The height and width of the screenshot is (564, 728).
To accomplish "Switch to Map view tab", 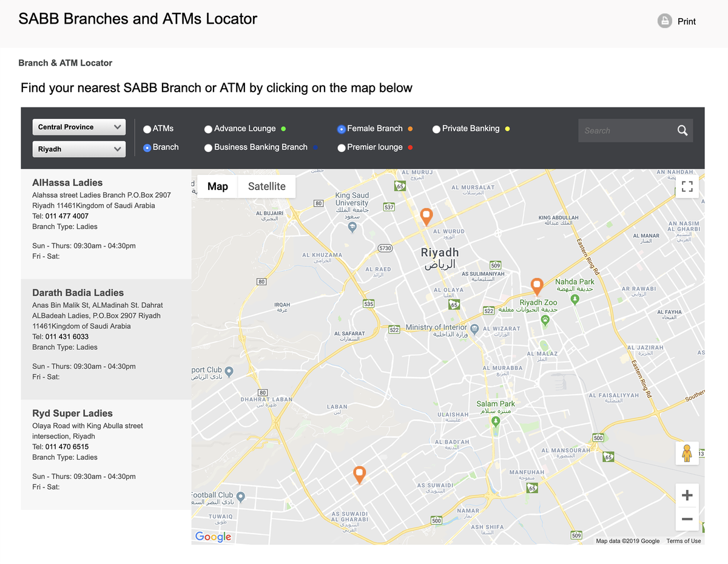I will (218, 186).
